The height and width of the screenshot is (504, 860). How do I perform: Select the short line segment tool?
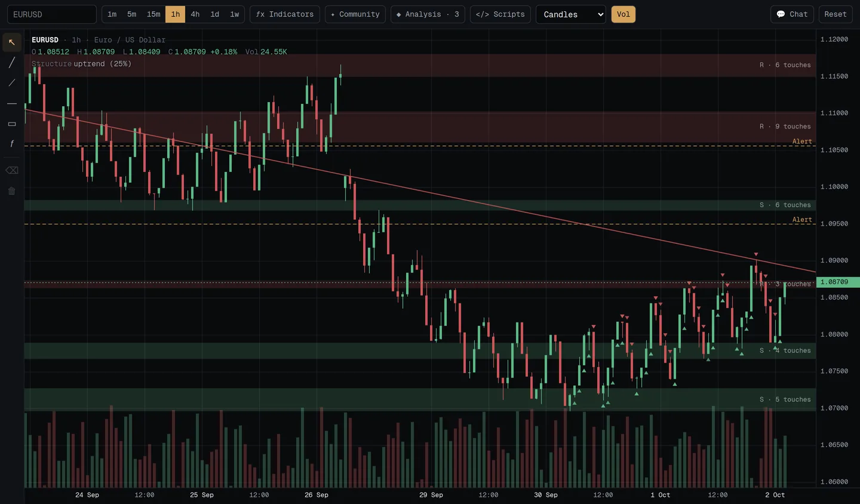(x=12, y=83)
